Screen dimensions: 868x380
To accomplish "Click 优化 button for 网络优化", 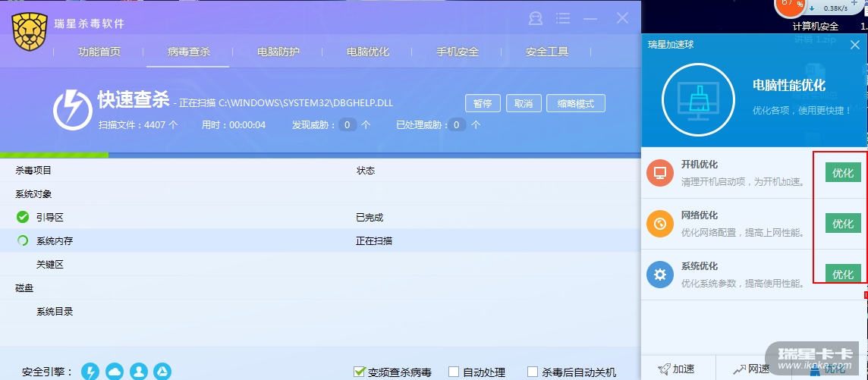I will click(x=843, y=224).
